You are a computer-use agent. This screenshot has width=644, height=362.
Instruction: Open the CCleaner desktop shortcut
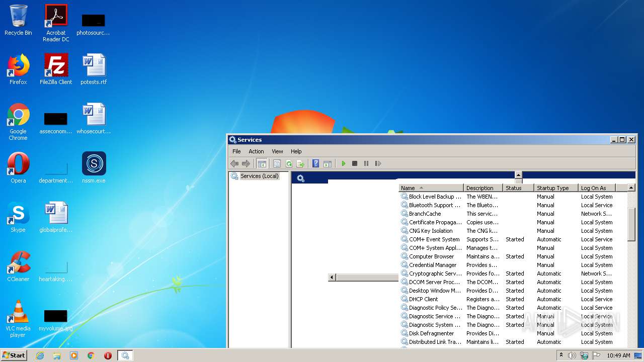18,266
